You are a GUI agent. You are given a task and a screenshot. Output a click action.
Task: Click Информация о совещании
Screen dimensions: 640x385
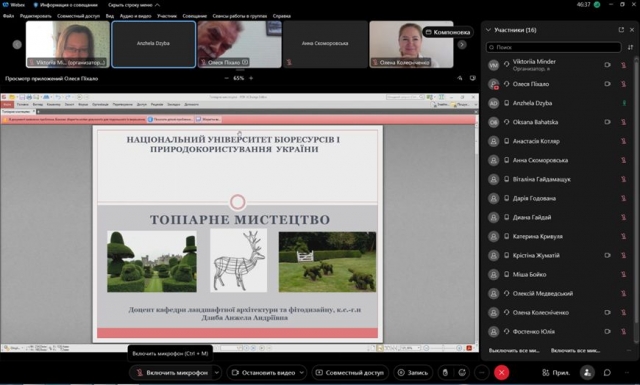tap(65, 5)
